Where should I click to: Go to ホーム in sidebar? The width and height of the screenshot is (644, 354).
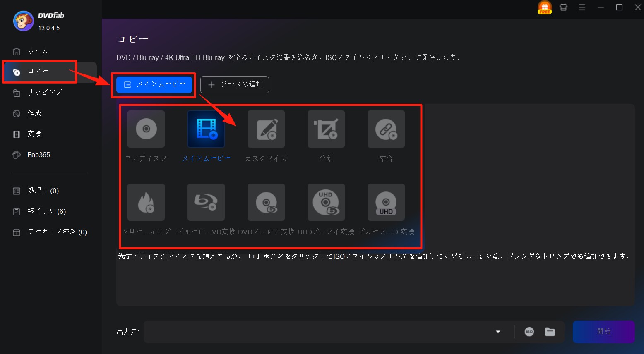pyautogui.click(x=50, y=51)
